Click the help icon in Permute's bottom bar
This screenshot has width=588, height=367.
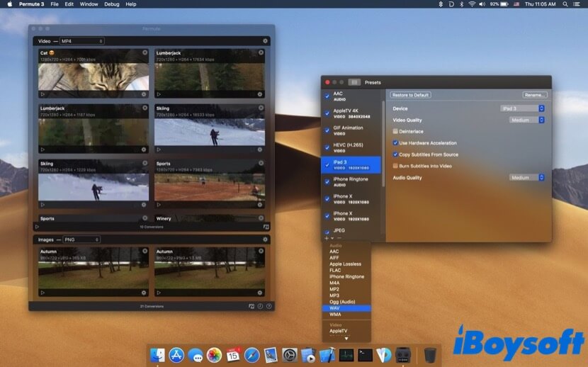click(x=269, y=306)
